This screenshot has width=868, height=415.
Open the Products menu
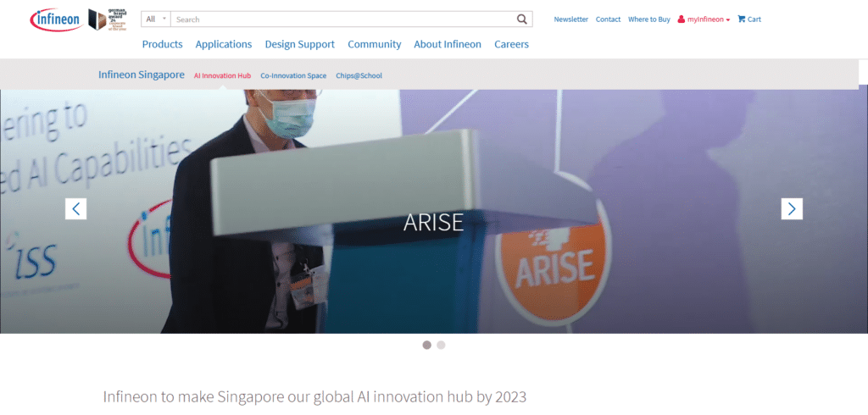162,44
